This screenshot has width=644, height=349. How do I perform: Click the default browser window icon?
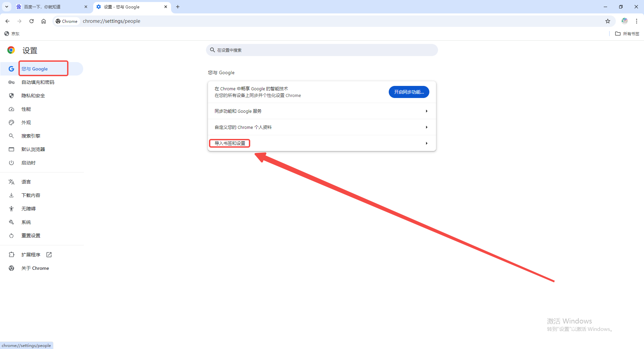pyautogui.click(x=11, y=149)
